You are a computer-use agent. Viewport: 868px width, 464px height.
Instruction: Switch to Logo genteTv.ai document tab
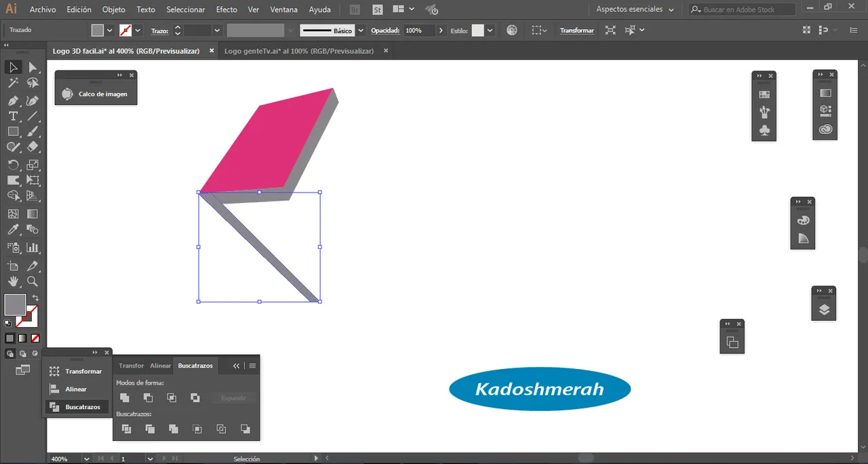click(300, 51)
